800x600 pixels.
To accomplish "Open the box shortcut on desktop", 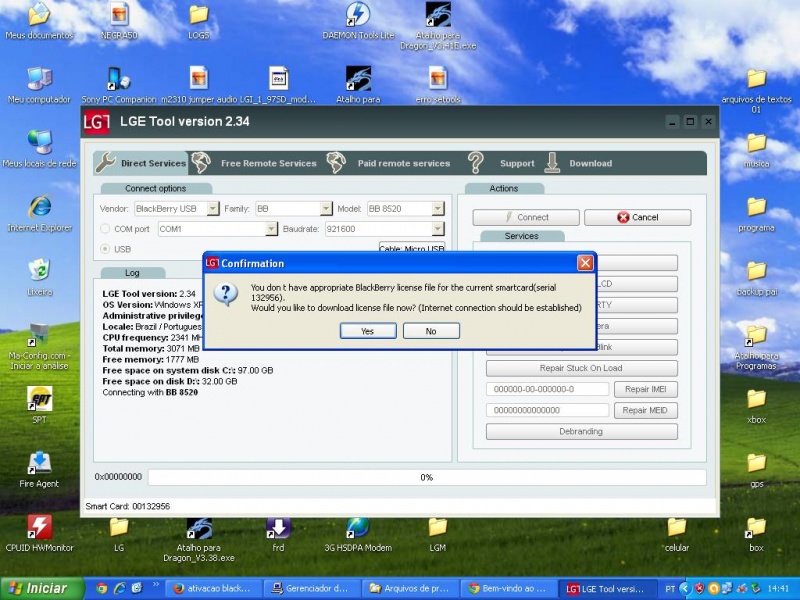I will pos(757,534).
